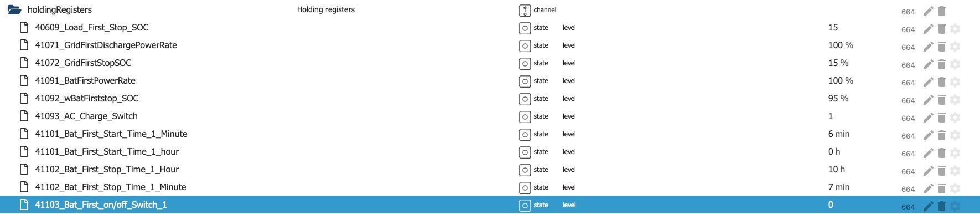Click the 100 % value of BatFirstPowerRate

(x=841, y=80)
